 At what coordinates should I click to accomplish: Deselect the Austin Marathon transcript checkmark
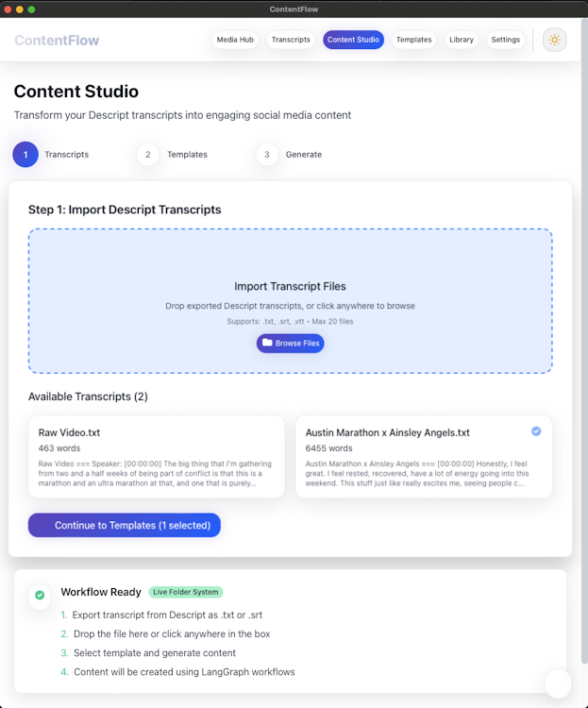coord(536,430)
